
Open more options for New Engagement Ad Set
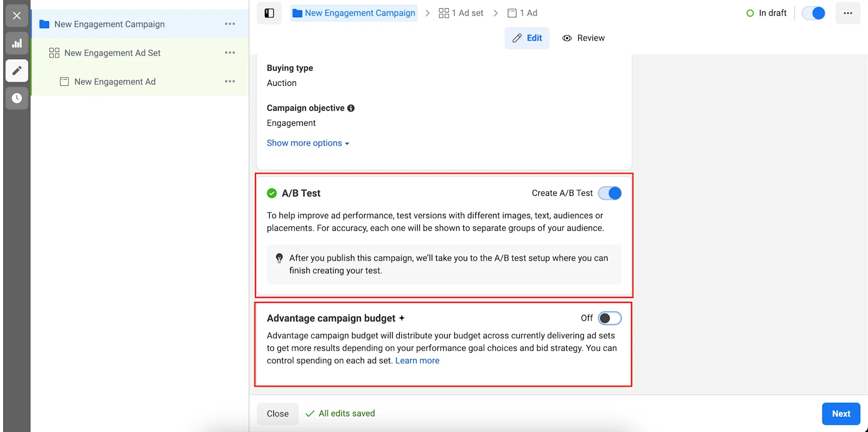(230, 53)
